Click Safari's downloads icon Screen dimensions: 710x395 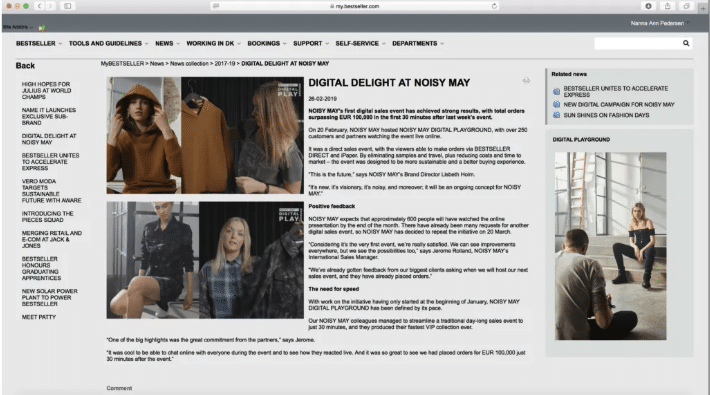tap(648, 6)
